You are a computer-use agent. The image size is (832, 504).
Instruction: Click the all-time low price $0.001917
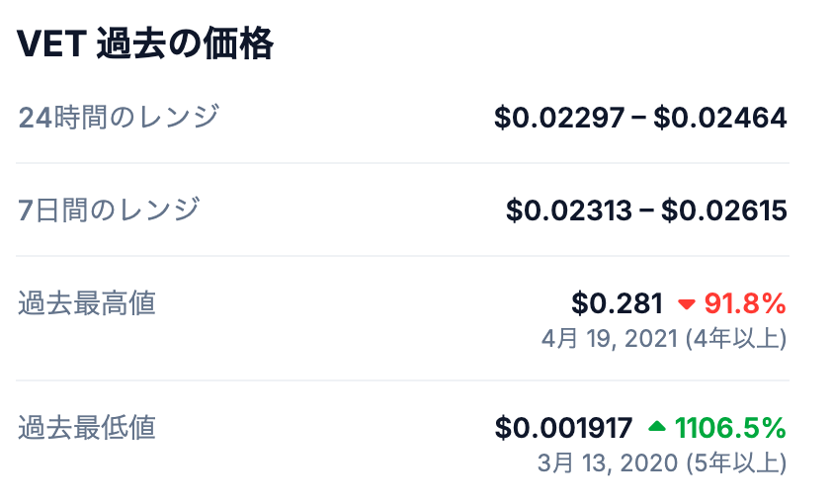tap(563, 428)
